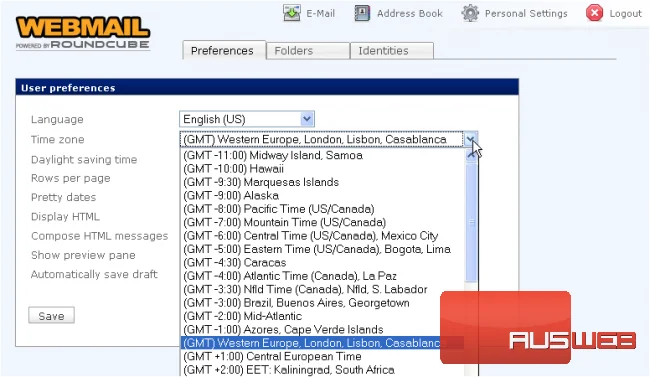Select the Mid-Atlantic time zone
This screenshot has width=650, height=377.
(x=323, y=316)
